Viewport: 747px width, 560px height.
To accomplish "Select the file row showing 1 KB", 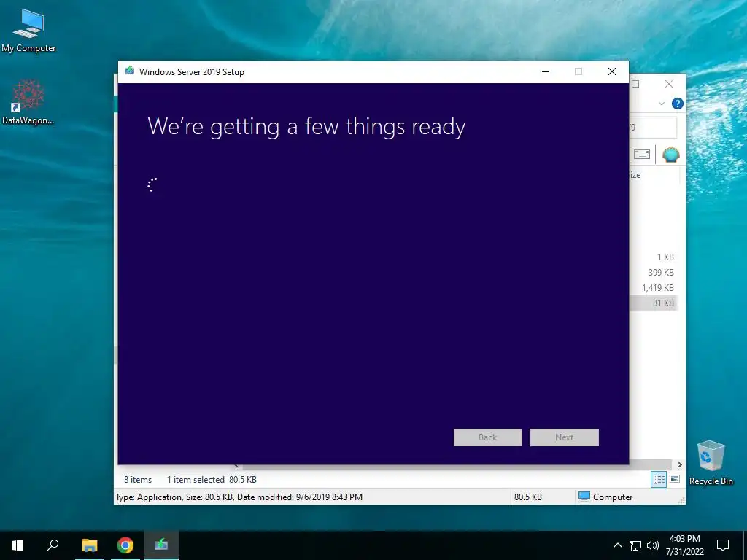I will pyautogui.click(x=654, y=257).
